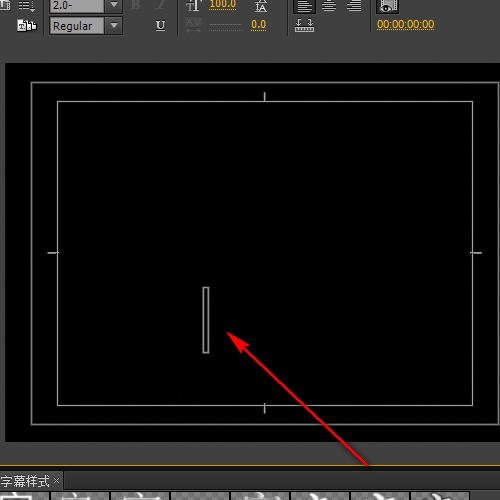The height and width of the screenshot is (500, 500).
Task: Open the Roll/Crawl options icon
Action: (27, 6)
